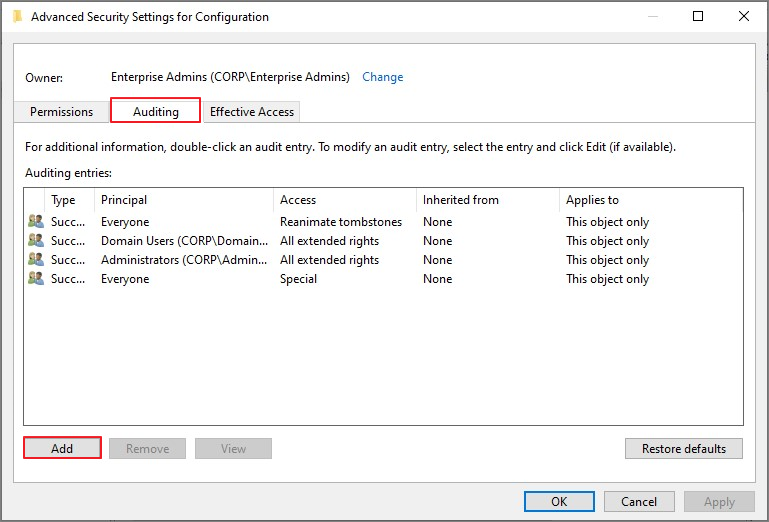769x522 pixels.
Task: Click the group icon beside the Administrators entry
Action: (x=36, y=260)
